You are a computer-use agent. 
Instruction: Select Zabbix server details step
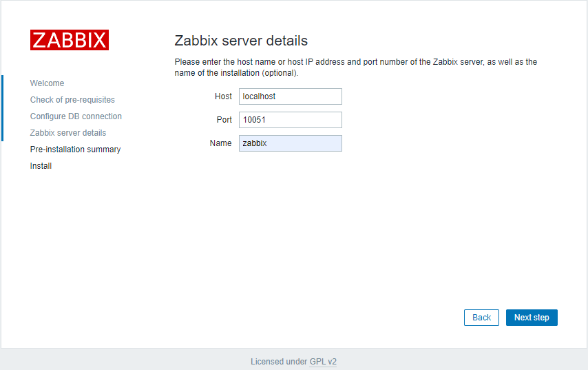(68, 133)
